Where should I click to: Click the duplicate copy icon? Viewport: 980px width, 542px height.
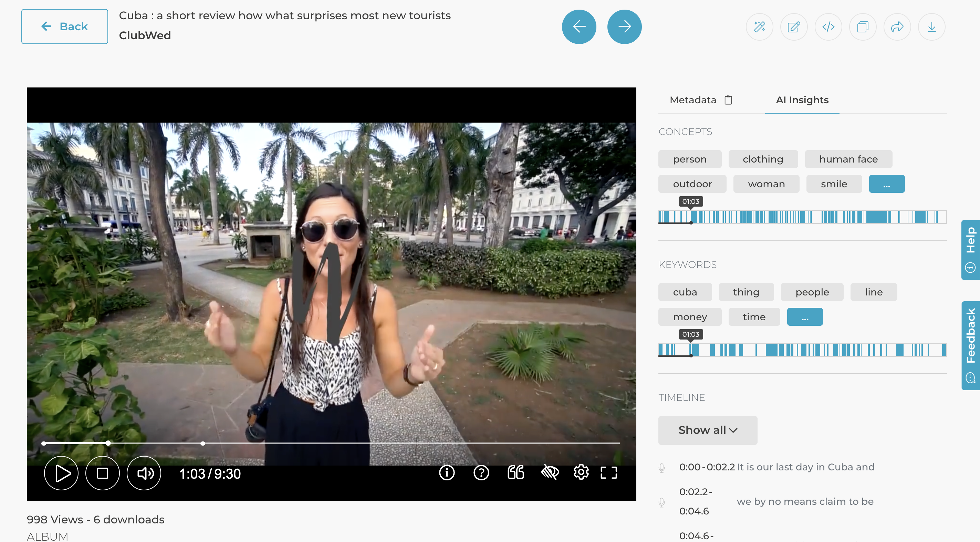coord(863,27)
